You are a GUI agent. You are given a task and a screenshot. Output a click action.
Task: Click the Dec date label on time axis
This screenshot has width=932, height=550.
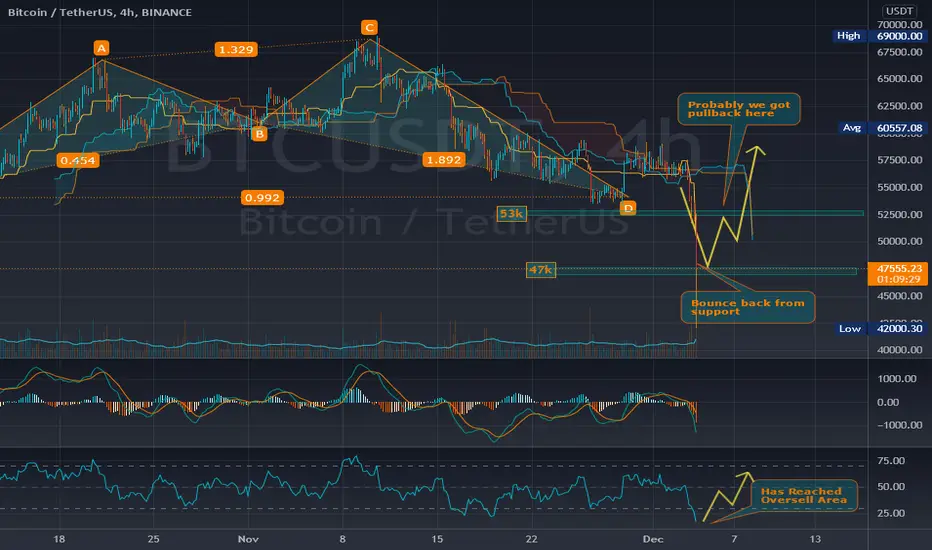[x=653, y=539]
